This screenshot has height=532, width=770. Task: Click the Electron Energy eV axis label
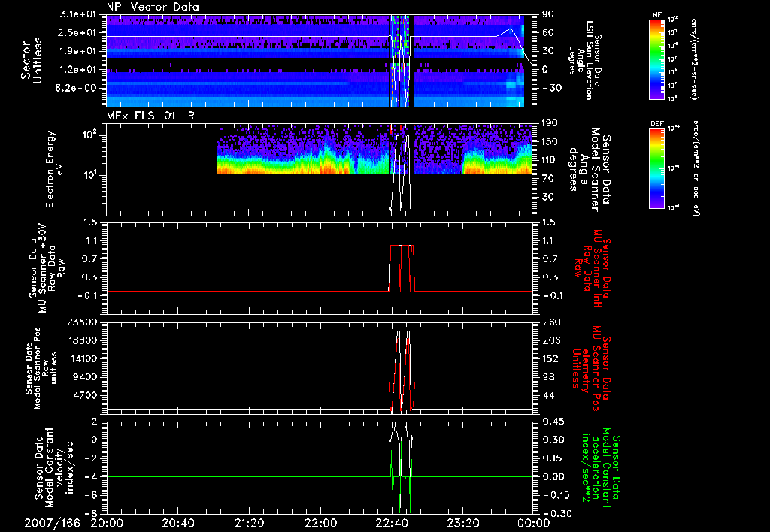(x=53, y=169)
